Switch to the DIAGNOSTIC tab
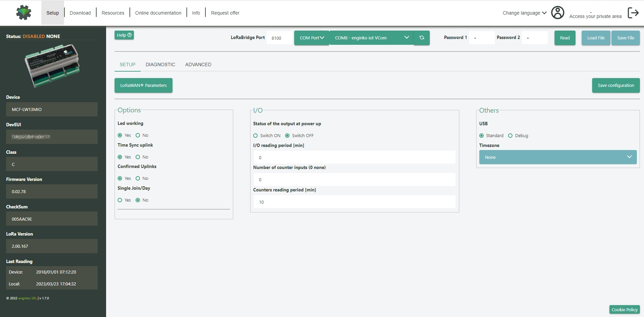Image resolution: width=644 pixels, height=317 pixels. click(160, 64)
